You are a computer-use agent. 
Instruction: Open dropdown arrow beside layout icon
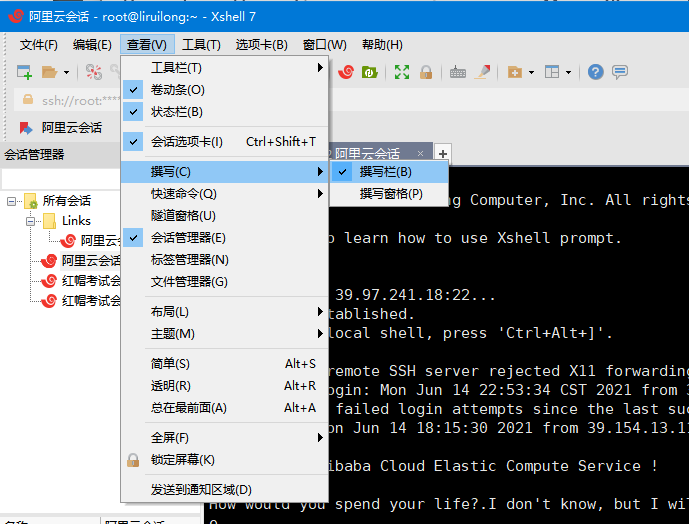(568, 72)
